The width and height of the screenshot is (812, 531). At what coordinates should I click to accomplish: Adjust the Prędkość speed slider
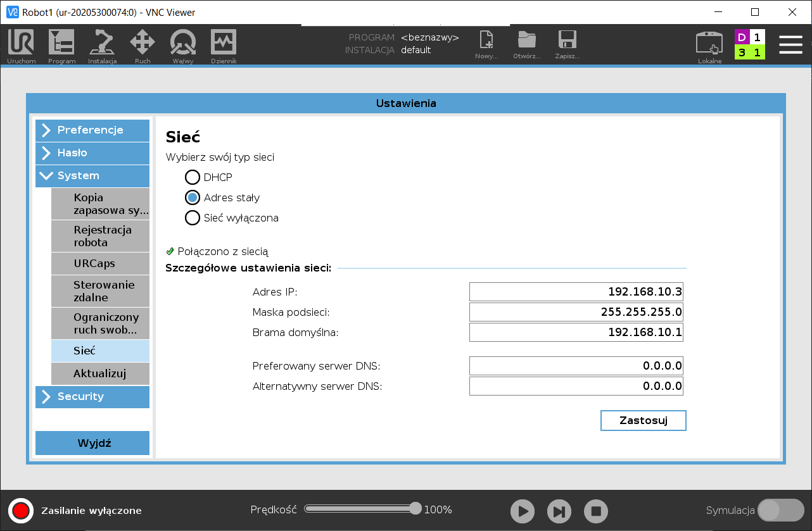click(362, 509)
